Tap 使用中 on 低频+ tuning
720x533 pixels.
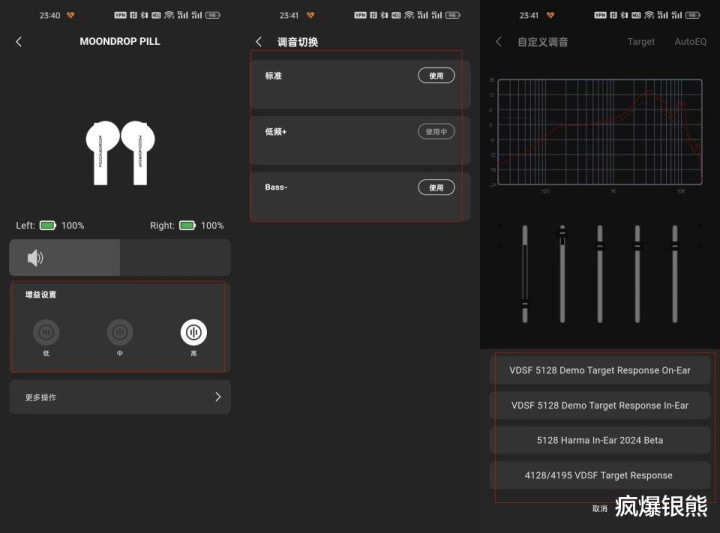click(x=436, y=132)
